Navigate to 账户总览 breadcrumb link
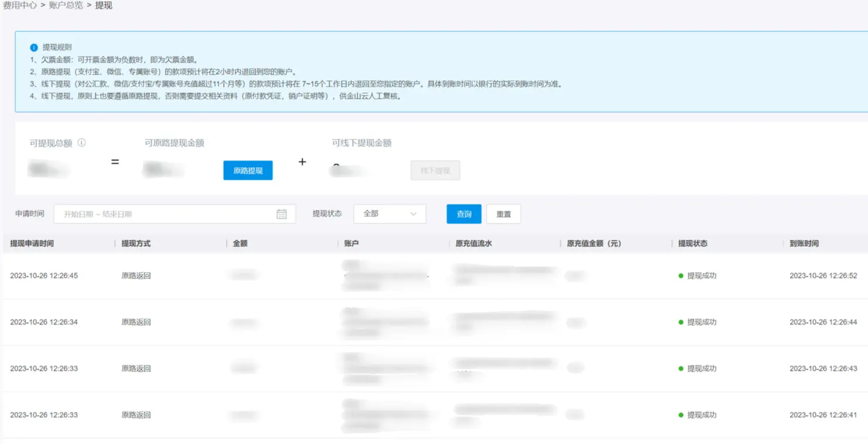 pos(66,6)
